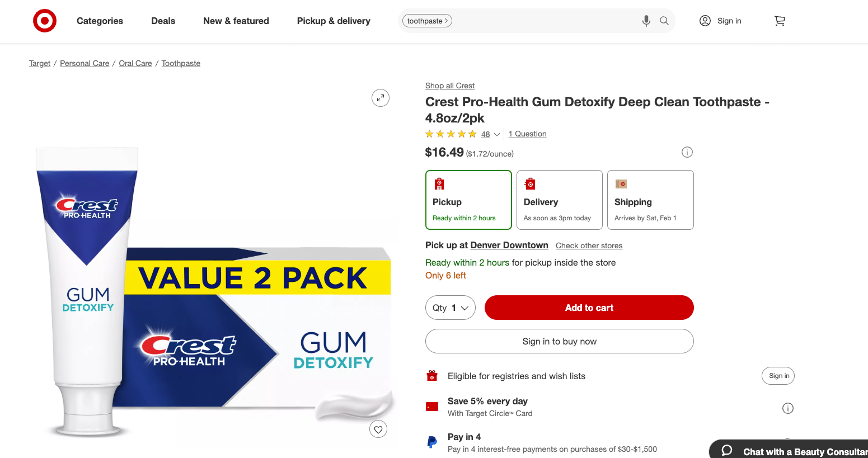This screenshot has height=458, width=868.
Task: Expand the product image fullscreen
Action: click(381, 98)
